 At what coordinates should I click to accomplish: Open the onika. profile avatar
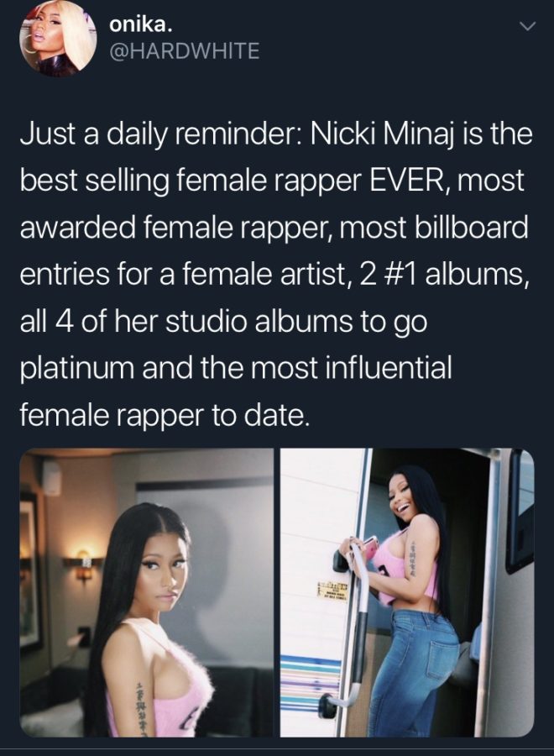58,39
